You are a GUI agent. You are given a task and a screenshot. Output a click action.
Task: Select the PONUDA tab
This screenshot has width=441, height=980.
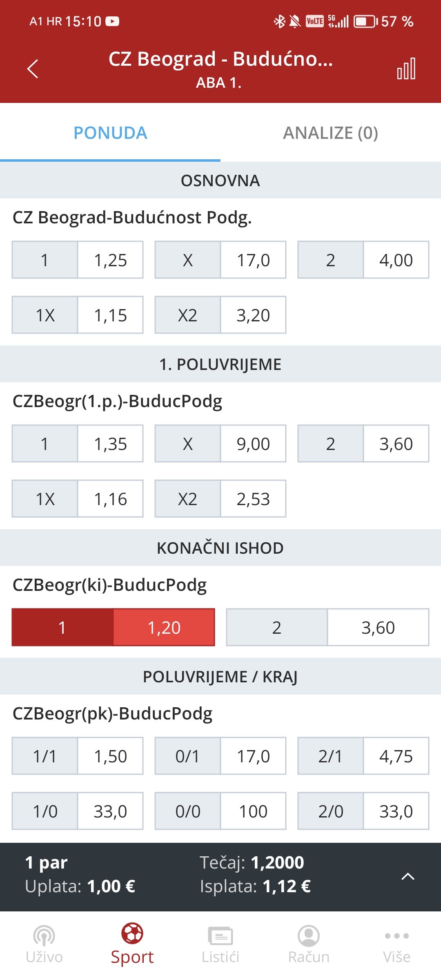[110, 133]
